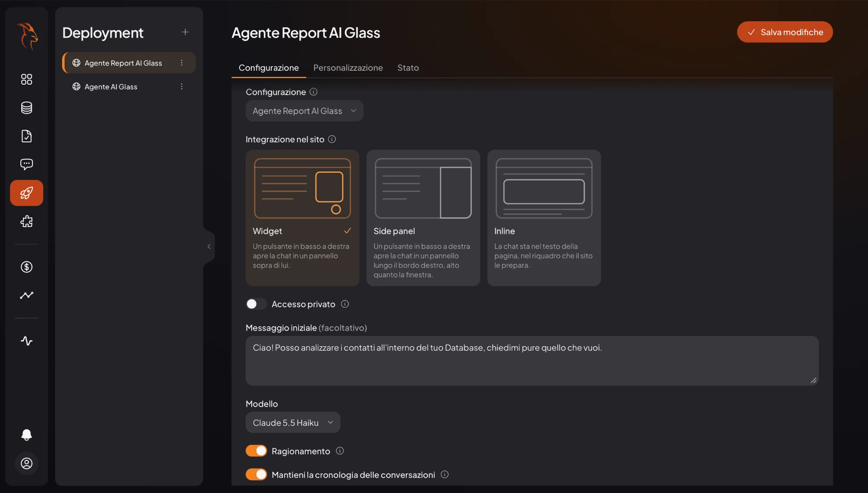The height and width of the screenshot is (493, 868).
Task: Collapse the Deployment side panel with chevron
Action: click(209, 246)
